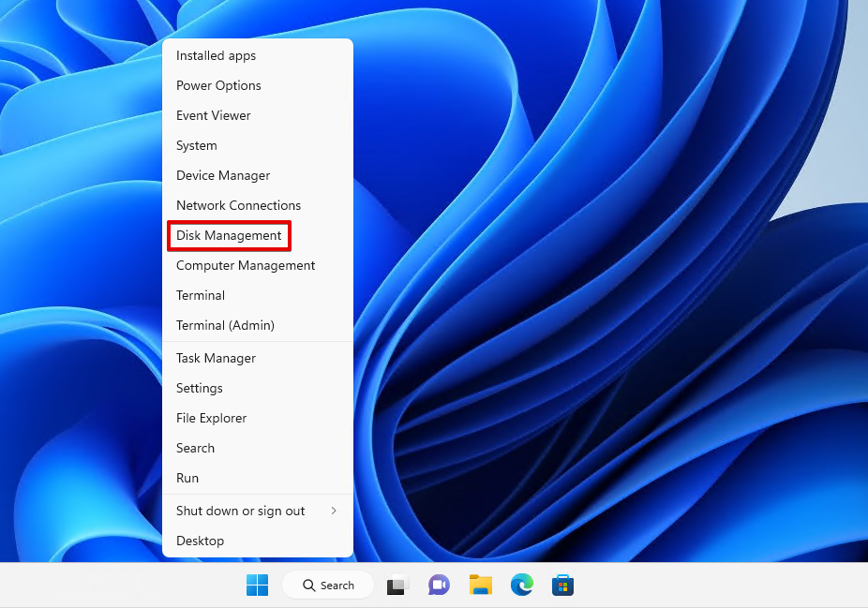
Task: Launch Microsoft Edge from the taskbar
Action: click(521, 585)
